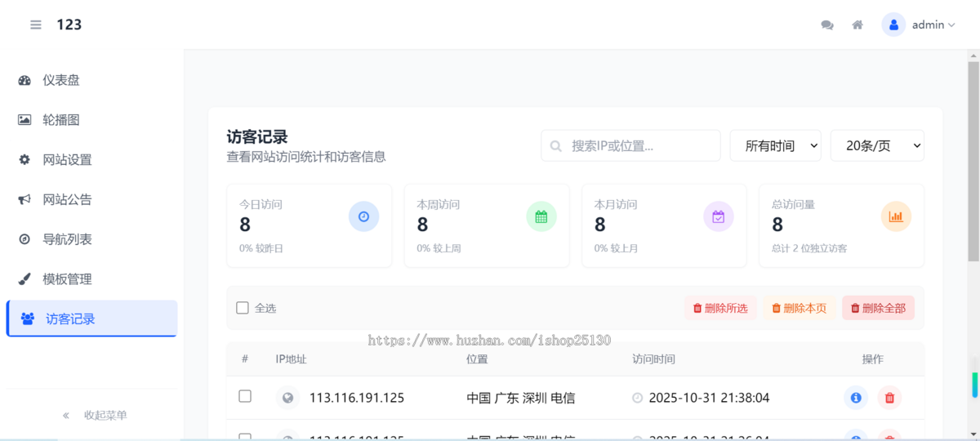The width and height of the screenshot is (980, 441).
Task: Click the 123 site title
Action: pos(69,24)
